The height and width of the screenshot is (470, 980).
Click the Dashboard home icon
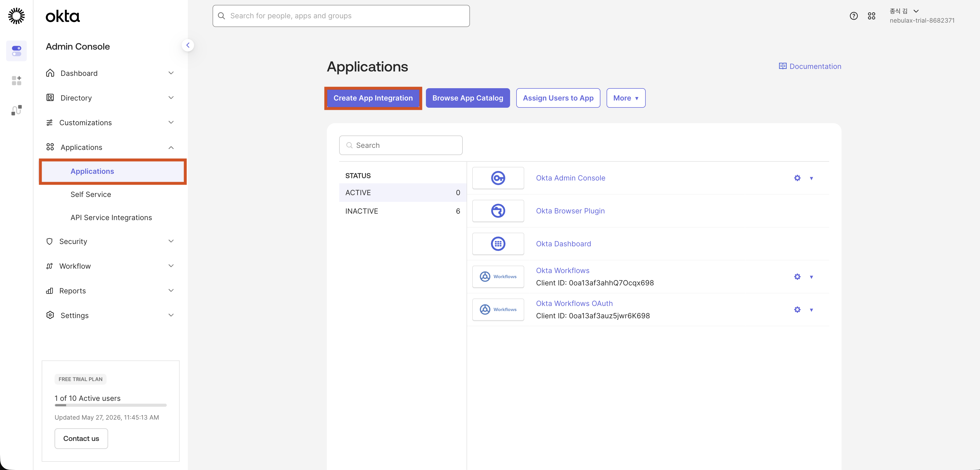[50, 73]
